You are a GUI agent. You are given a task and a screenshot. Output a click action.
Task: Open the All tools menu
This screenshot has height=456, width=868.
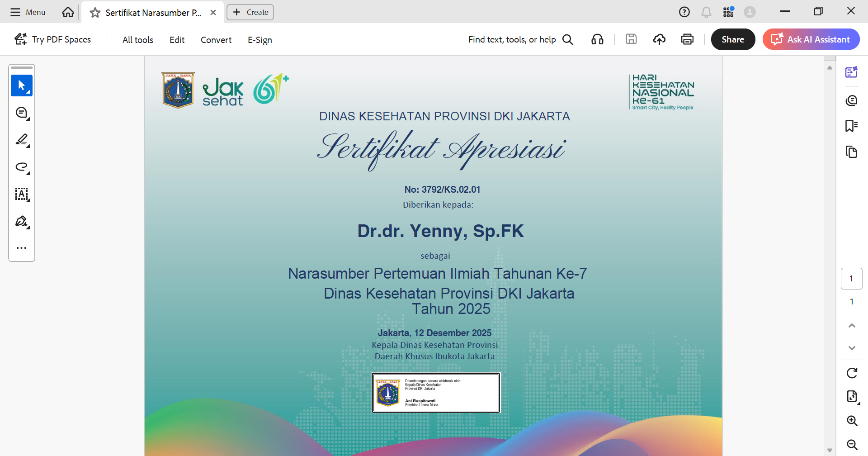click(x=138, y=40)
